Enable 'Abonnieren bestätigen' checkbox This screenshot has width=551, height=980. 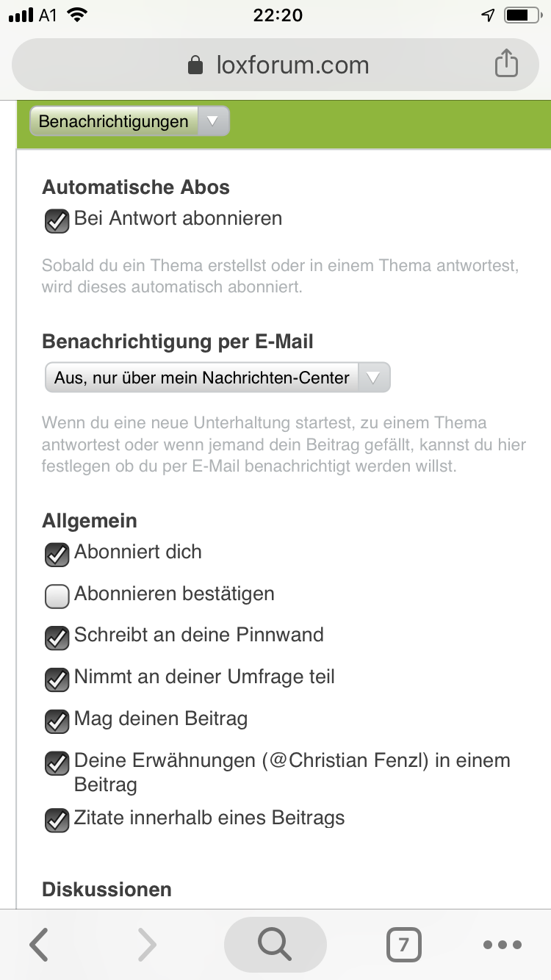pos(57,597)
